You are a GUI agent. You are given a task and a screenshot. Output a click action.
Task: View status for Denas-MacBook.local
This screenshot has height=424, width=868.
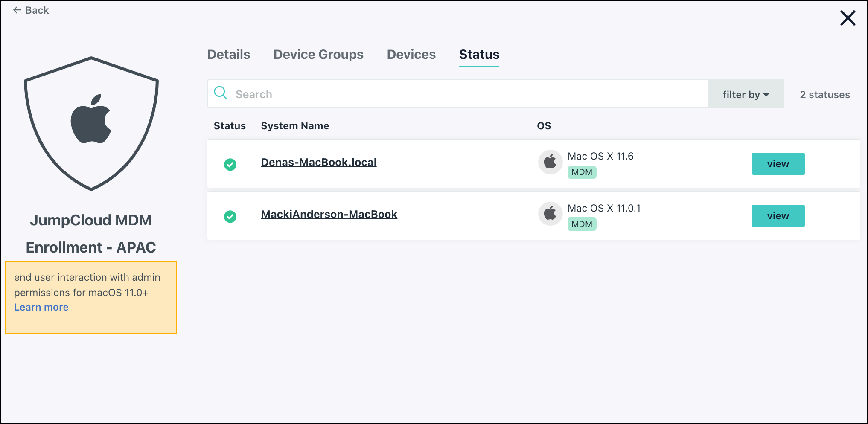pos(778,164)
